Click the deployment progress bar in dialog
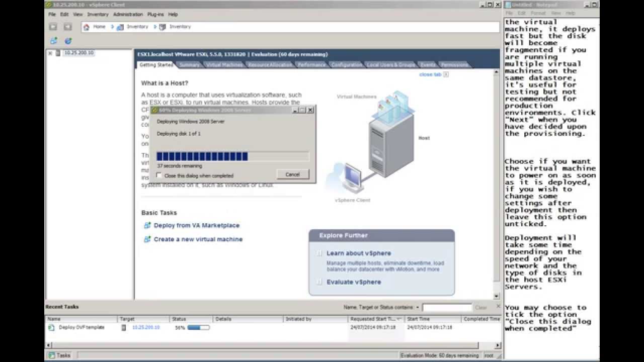The width and height of the screenshot is (644, 362). click(232, 156)
